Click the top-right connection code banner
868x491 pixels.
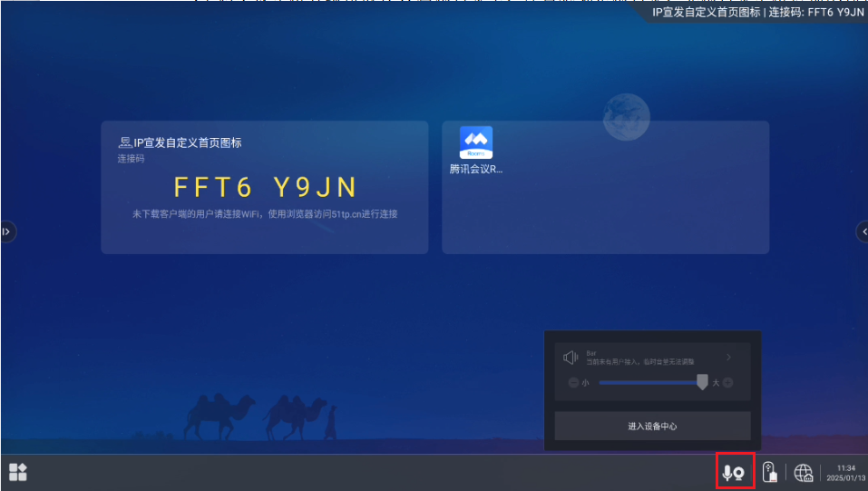pos(757,12)
